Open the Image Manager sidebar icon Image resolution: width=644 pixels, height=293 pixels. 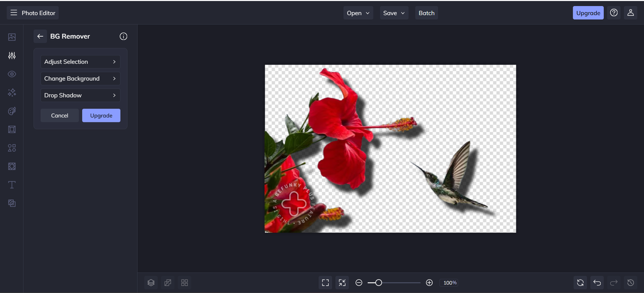pos(12,37)
